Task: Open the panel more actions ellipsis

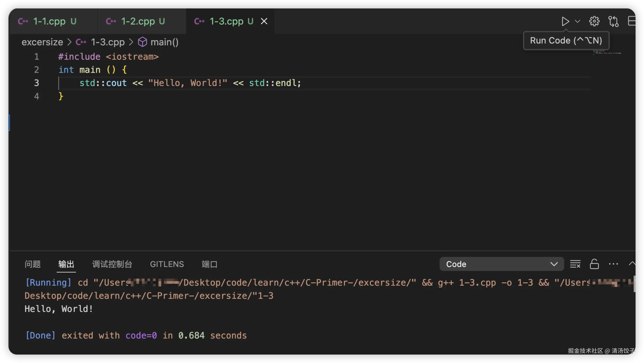Action: click(613, 264)
